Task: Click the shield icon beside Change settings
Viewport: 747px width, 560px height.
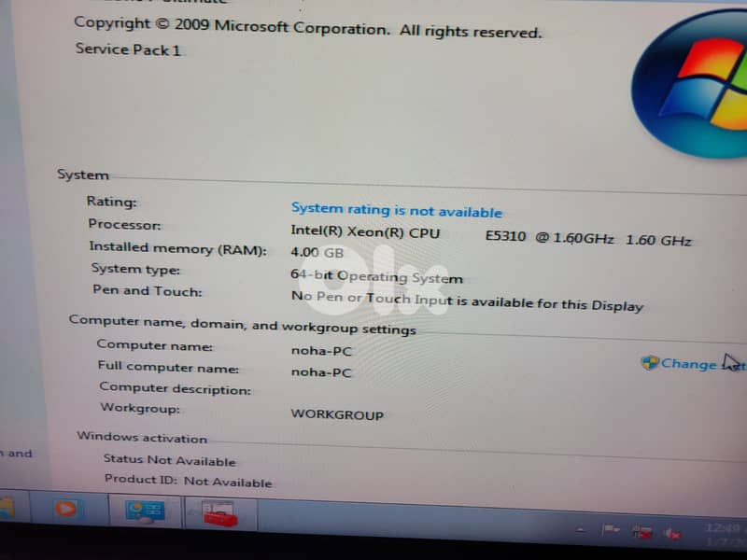Action: pos(650,362)
